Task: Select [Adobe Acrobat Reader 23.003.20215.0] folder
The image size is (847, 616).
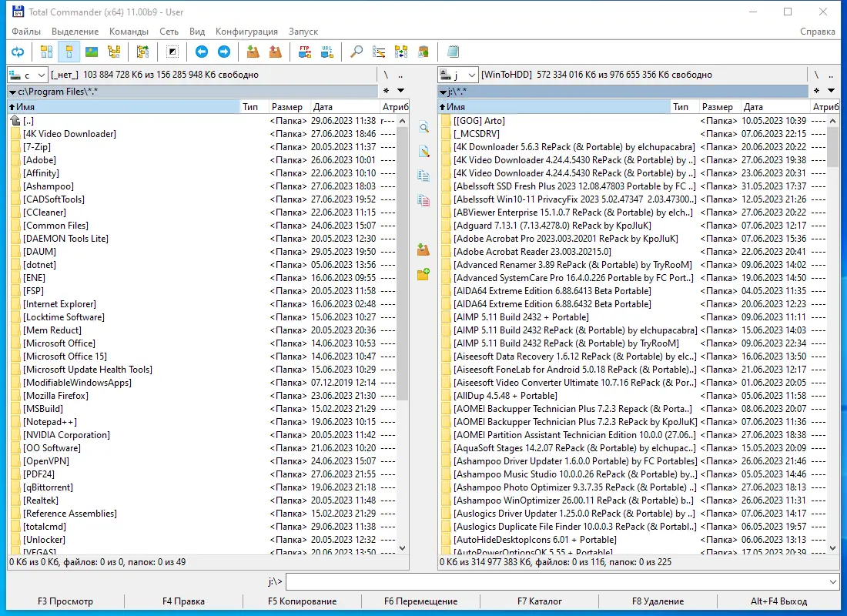Action: pyautogui.click(x=532, y=251)
